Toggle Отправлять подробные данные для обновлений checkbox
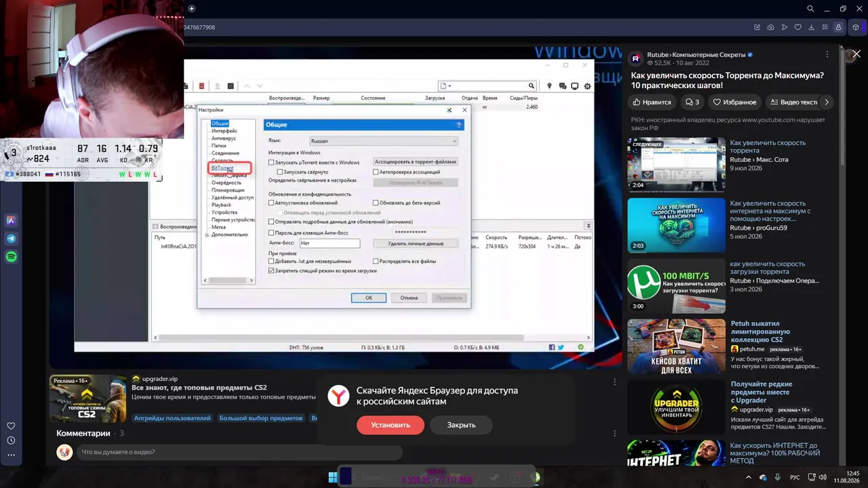This screenshot has width=868, height=488. (271, 222)
